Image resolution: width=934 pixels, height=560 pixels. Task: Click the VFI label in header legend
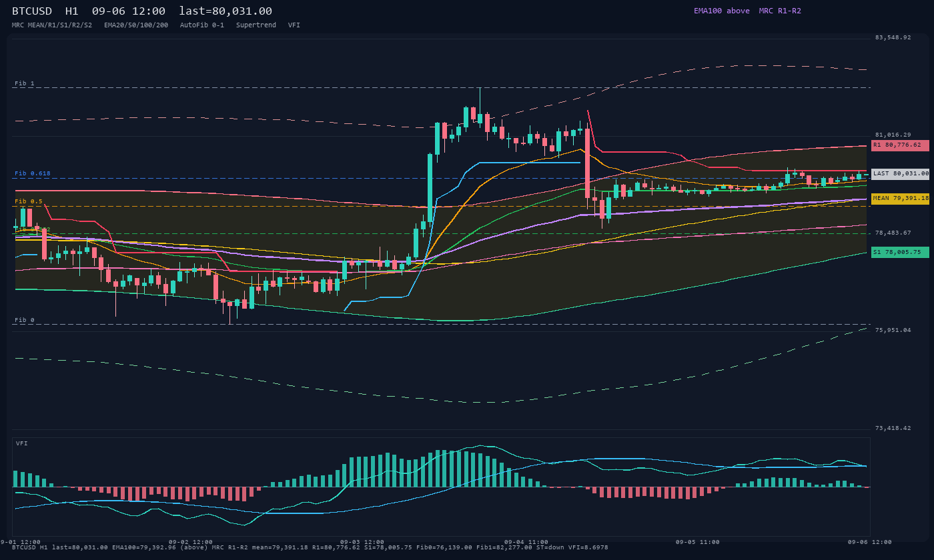point(294,25)
